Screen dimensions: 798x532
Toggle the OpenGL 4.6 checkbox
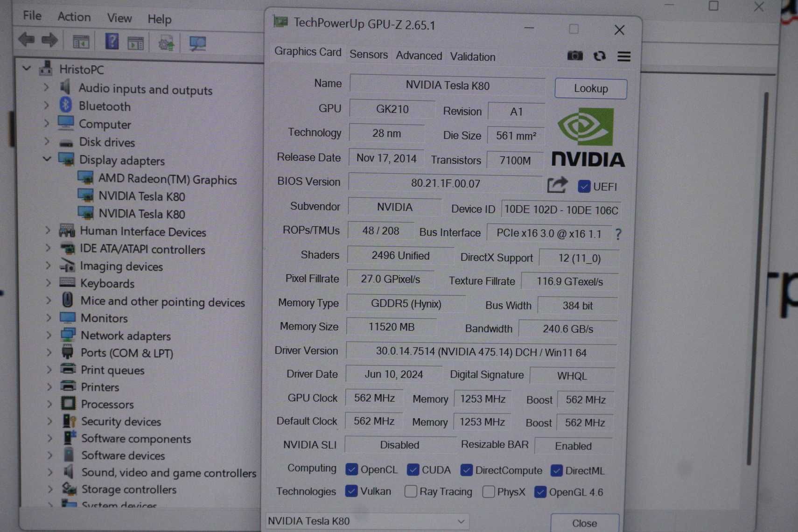click(540, 492)
